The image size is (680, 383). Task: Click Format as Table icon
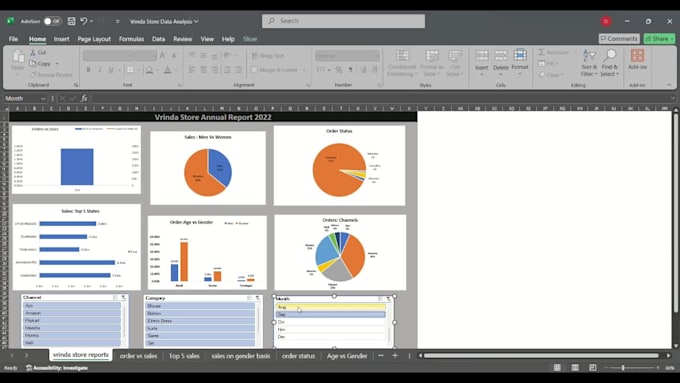coord(432,56)
